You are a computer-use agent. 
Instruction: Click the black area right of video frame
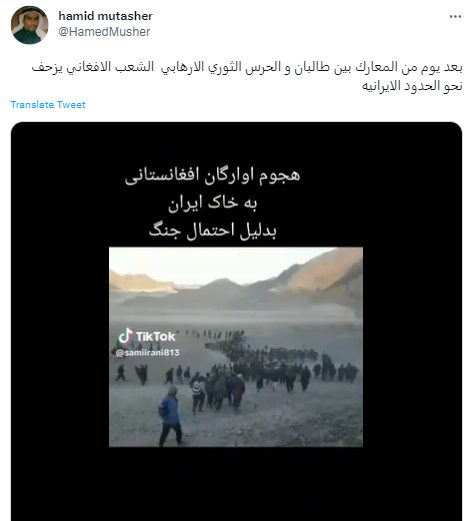pos(412,347)
